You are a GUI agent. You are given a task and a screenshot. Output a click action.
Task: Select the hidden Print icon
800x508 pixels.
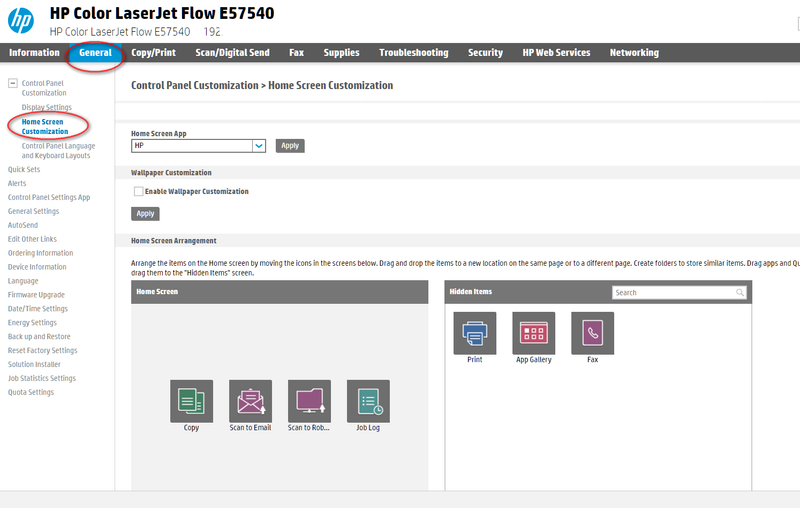pos(474,333)
